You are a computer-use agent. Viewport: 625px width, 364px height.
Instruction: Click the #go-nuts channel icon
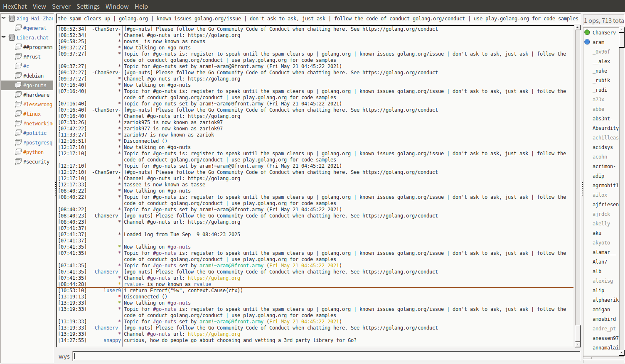click(x=18, y=85)
